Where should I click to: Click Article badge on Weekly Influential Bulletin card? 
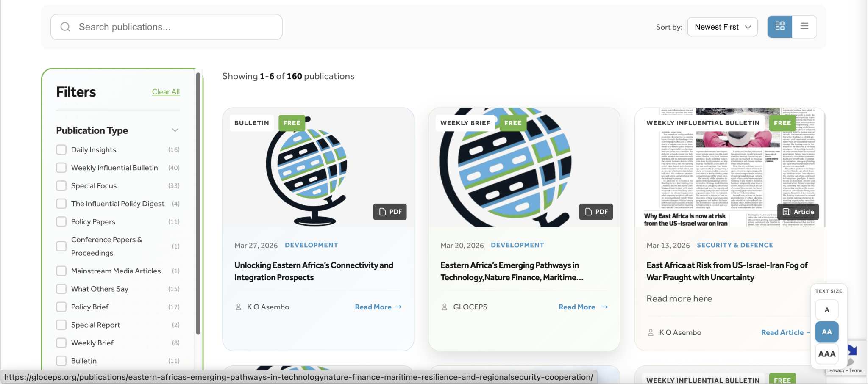point(798,212)
